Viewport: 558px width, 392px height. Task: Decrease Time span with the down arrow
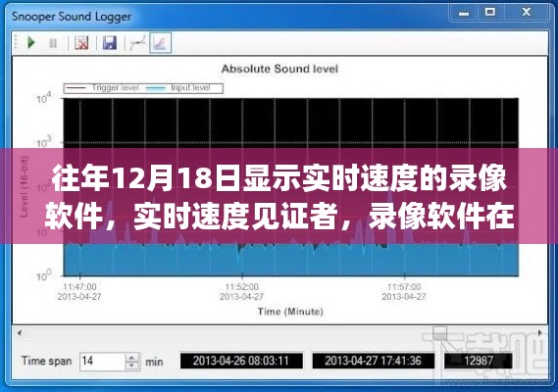pos(132,366)
